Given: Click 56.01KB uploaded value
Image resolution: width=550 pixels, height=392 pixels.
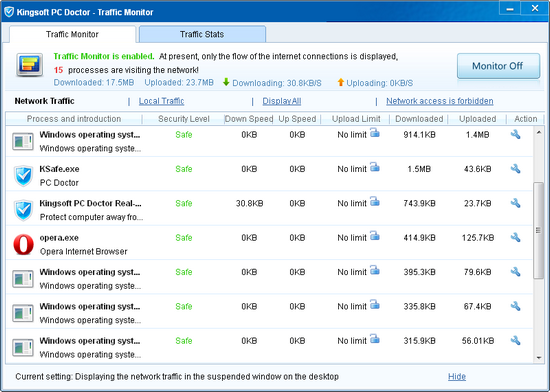Looking at the screenshot, I should coord(478,341).
